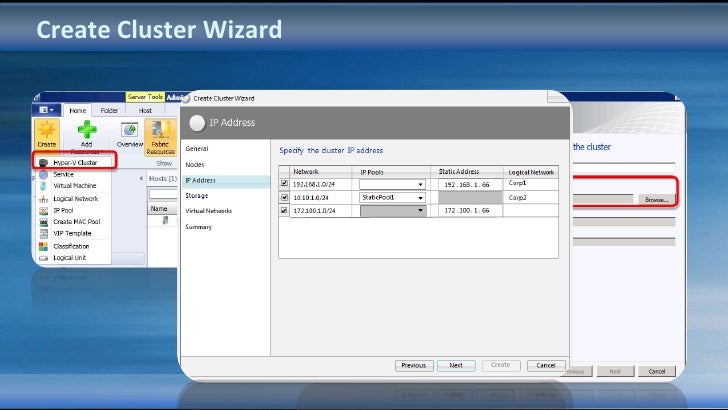Viewport: 728px width, 410px height.
Task: Click the Server Tools contextual tab label
Action: coord(145,97)
